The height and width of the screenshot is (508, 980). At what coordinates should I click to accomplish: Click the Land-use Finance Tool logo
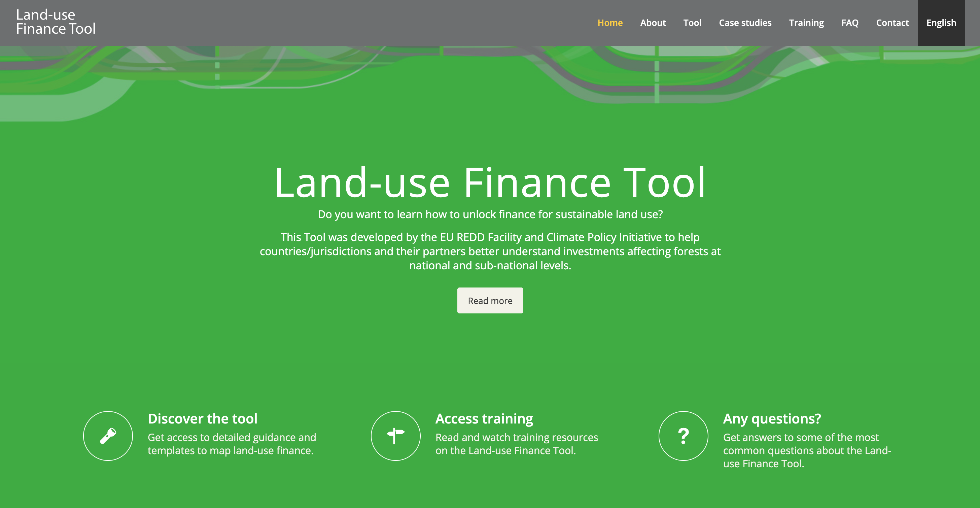pyautogui.click(x=56, y=22)
